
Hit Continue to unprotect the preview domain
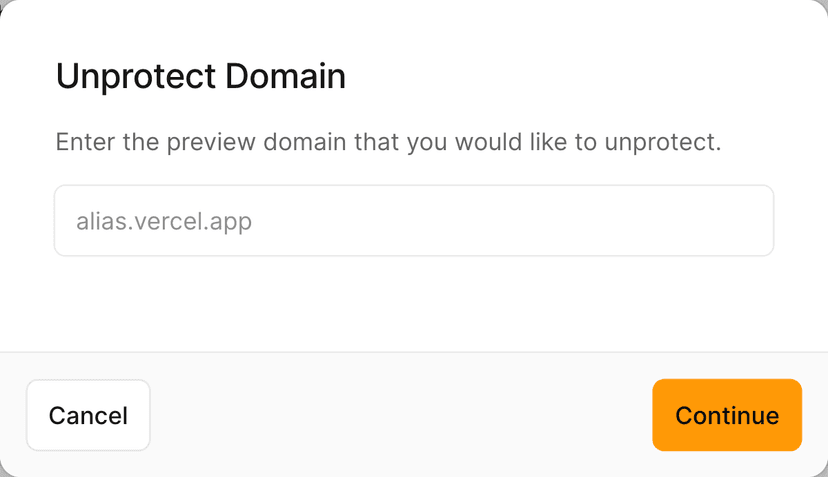click(x=727, y=415)
